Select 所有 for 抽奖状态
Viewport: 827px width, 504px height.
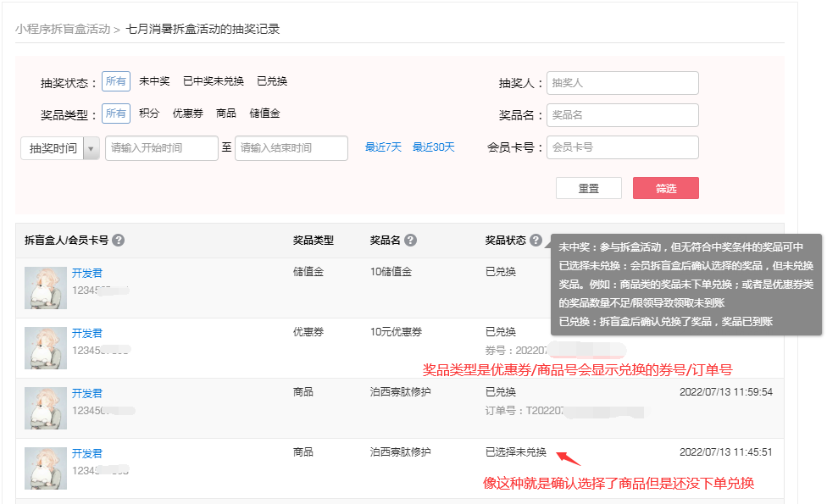[115, 81]
